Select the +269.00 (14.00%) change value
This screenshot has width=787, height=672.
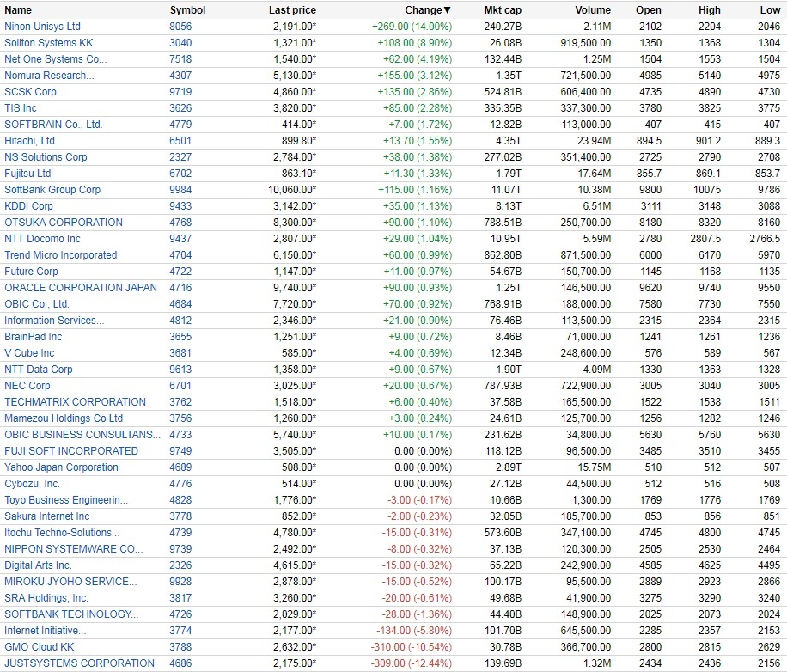[x=412, y=27]
